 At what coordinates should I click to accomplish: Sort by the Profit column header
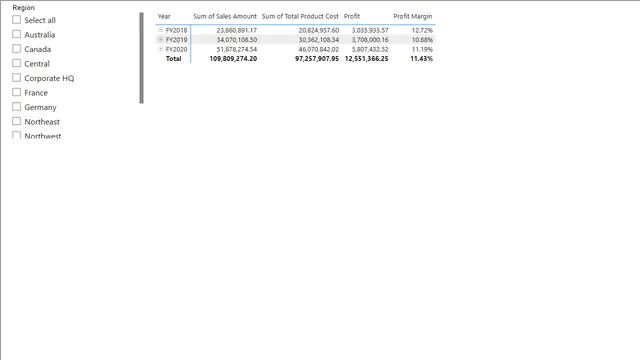click(352, 16)
